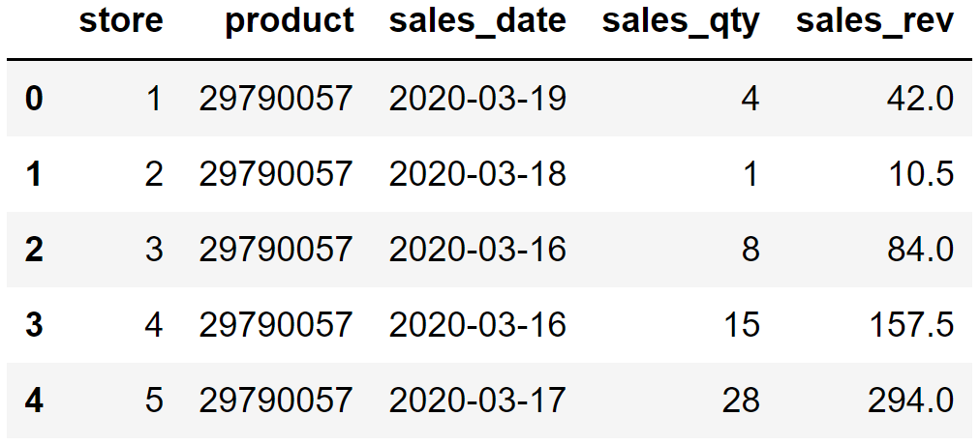Image resolution: width=980 pixels, height=446 pixels.
Task: Select row index 3
Action: 34,325
